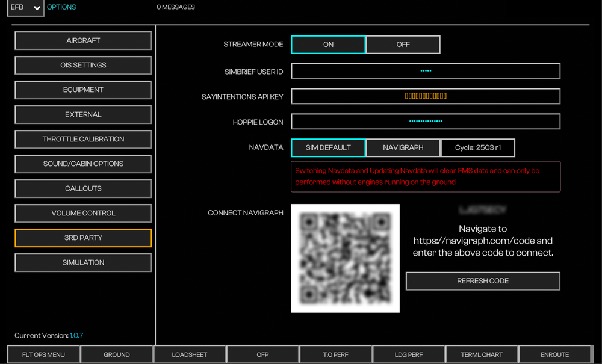Screen dimensions: 602x364
Task: Open the EFB dropdown selector
Action: 25,8
